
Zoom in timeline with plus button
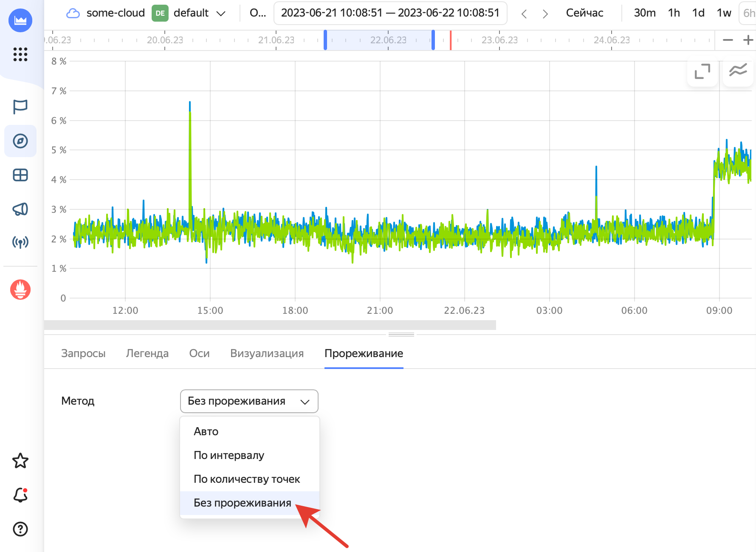point(748,40)
